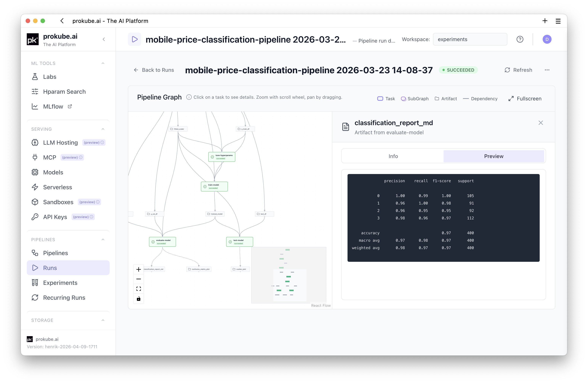Select the tune-hyperparams task node
Image resolution: width=588 pixels, height=383 pixels.
(x=222, y=157)
